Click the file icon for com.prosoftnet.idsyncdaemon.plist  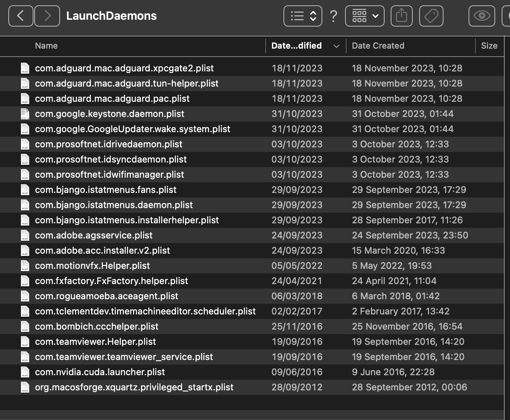point(25,159)
